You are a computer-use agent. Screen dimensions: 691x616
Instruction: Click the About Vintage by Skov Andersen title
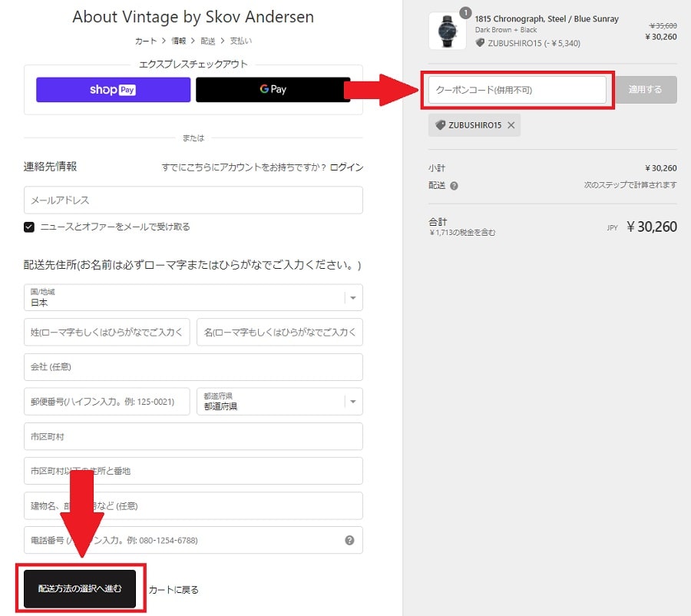(193, 17)
